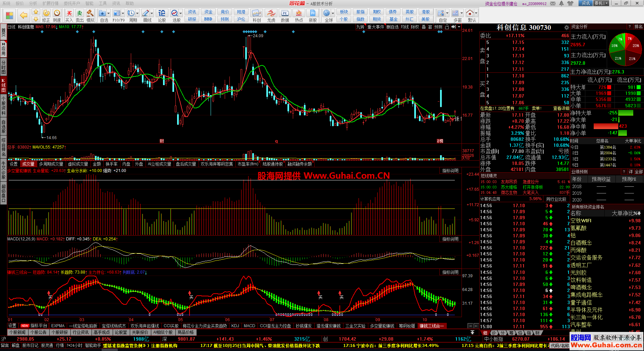Click the colorful home grid icon
Screen dimensions: 644x351
9,15
